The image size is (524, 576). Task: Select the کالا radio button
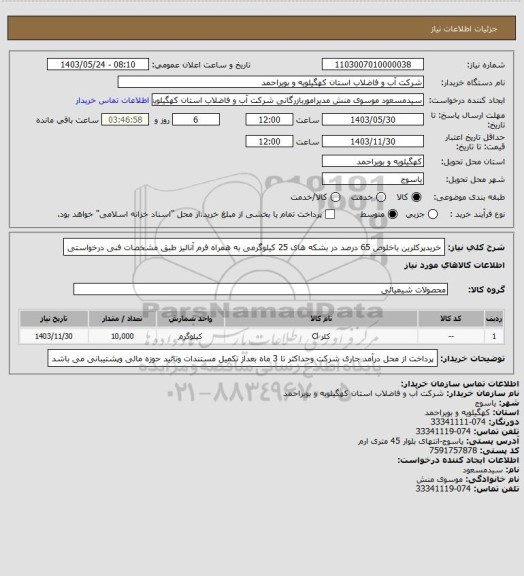(x=416, y=197)
